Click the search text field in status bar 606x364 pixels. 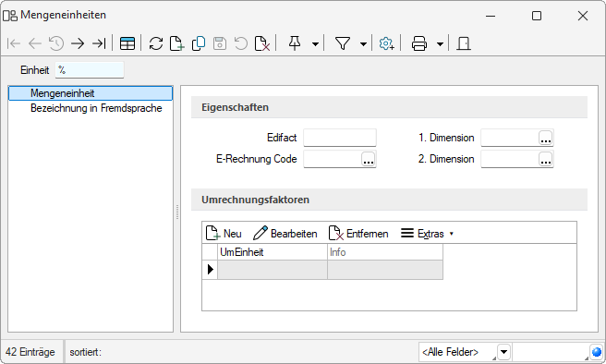pos(551,352)
